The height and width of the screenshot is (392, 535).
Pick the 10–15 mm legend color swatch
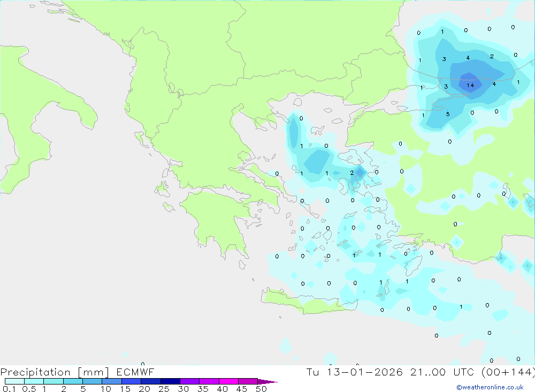(112, 381)
